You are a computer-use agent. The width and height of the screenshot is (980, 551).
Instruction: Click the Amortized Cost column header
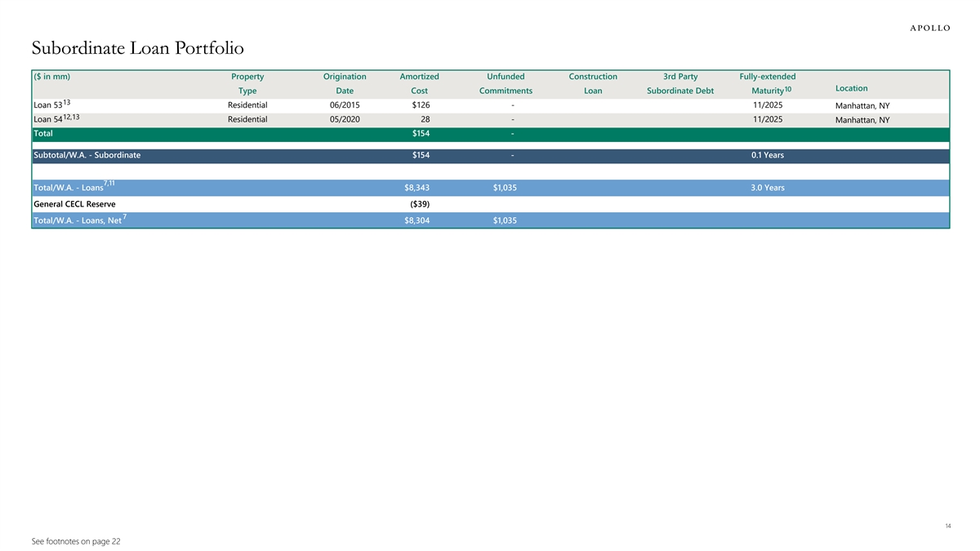point(419,83)
